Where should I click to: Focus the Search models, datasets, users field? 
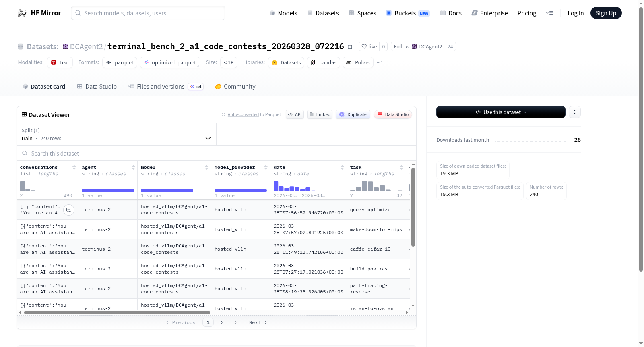pyautogui.click(x=148, y=13)
